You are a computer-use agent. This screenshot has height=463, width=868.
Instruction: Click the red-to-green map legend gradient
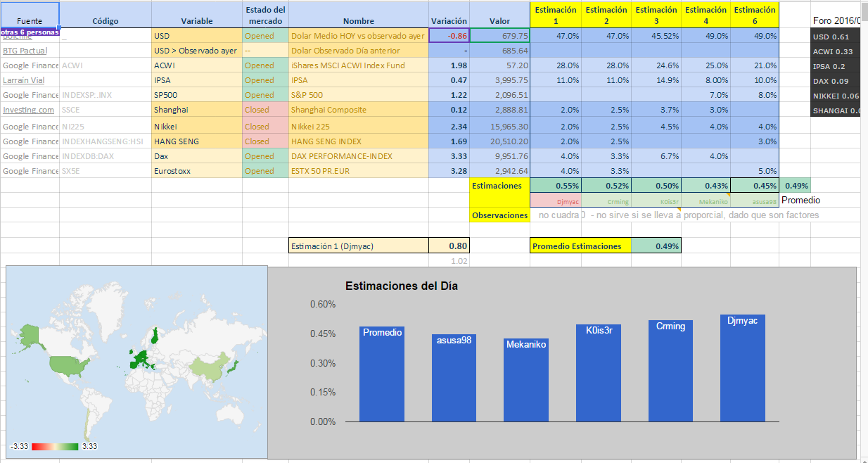55,446
